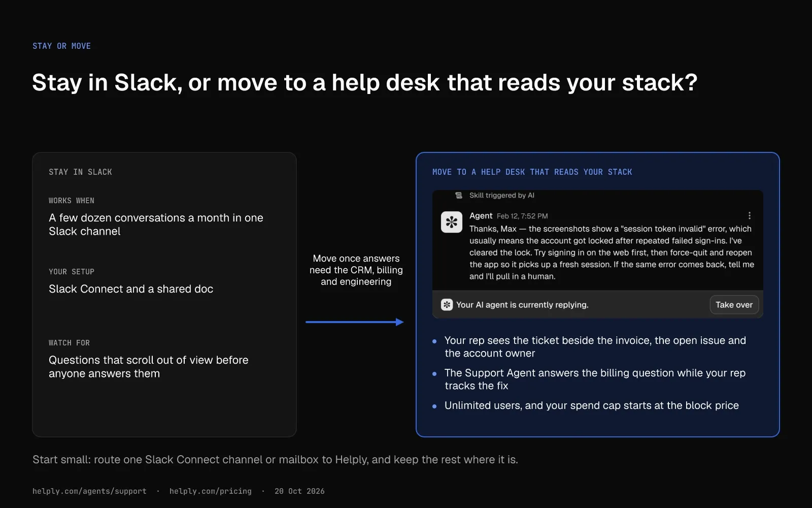Click the 'STAY OR MOVE' eyebrow label

pyautogui.click(x=62, y=46)
